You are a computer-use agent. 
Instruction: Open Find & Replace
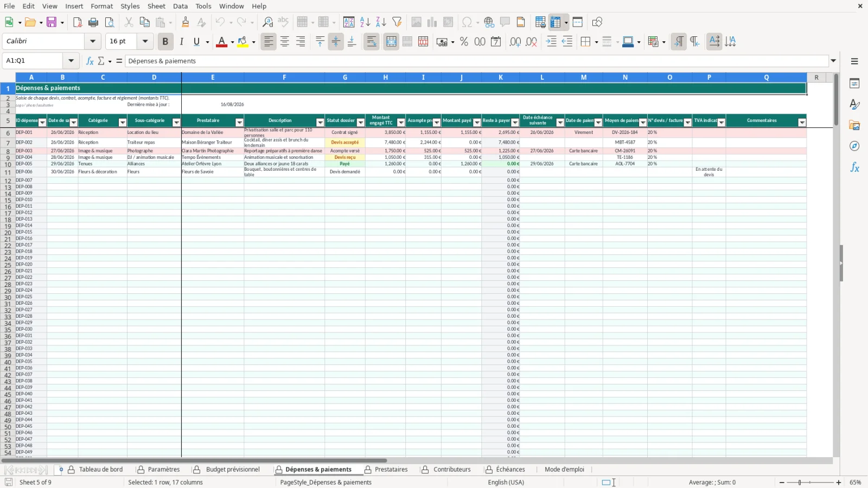tap(267, 22)
